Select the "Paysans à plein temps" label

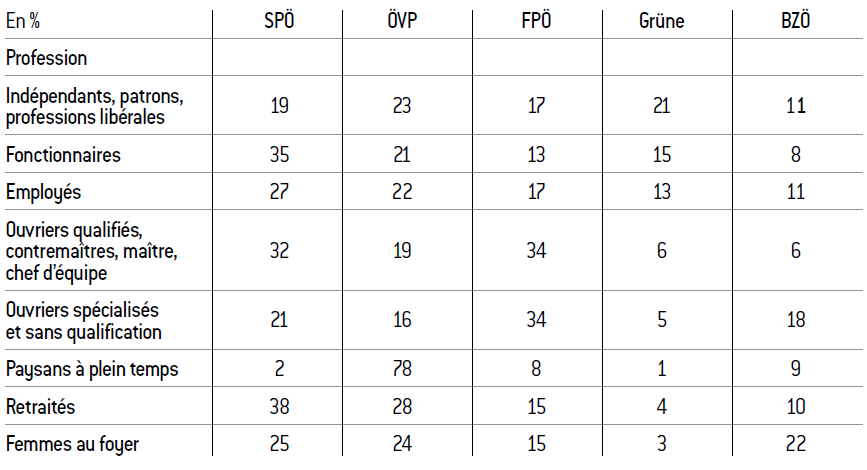[x=92, y=369]
